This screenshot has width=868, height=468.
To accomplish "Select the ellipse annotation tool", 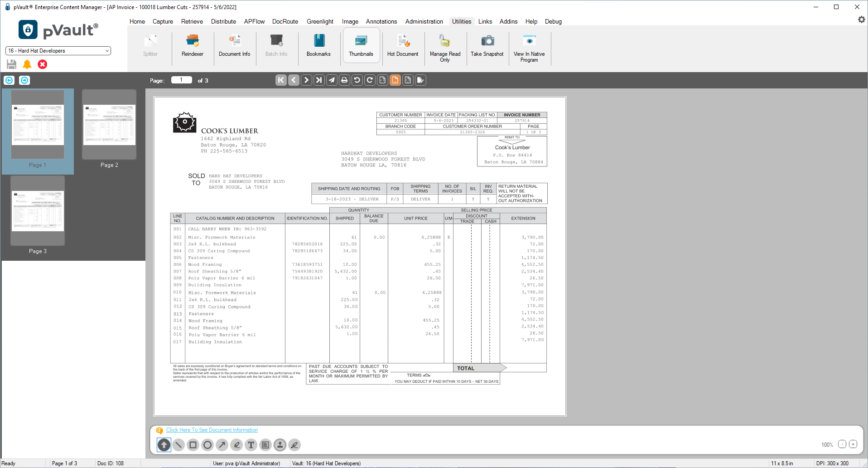I will [x=207, y=445].
